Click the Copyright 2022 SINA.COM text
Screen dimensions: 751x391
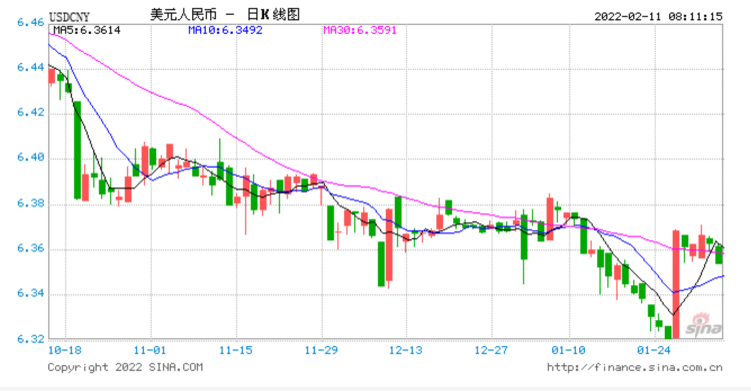125,368
